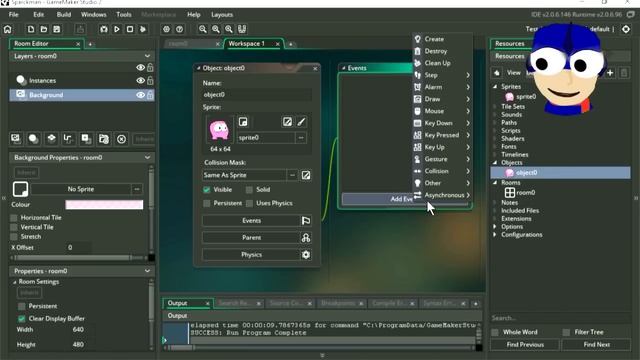This screenshot has height=360, width=640.
Task: Run the game with Play icon
Action: coord(117,29)
